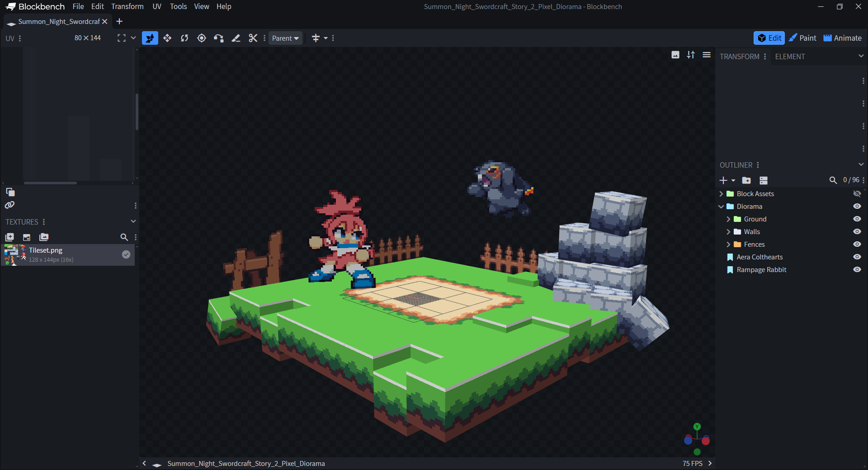Screen dimensions: 868x470
Task: Hide the Rampage Rabbit element
Action: [857, 269]
